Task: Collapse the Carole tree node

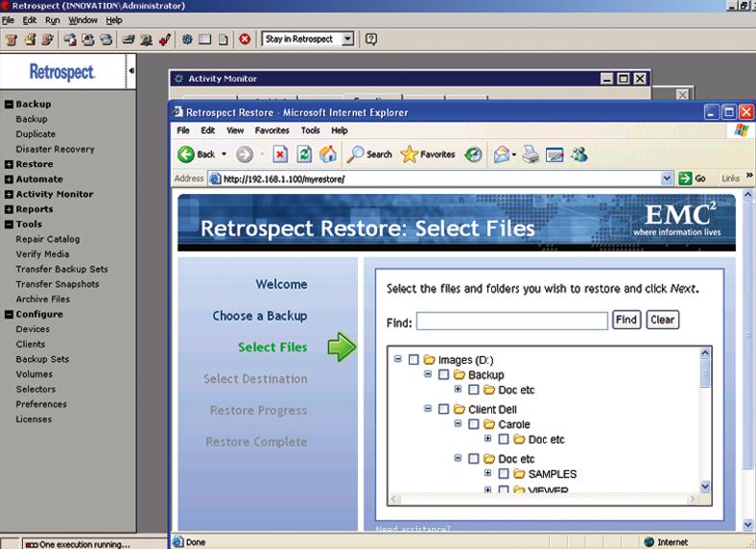Action: 458,423
